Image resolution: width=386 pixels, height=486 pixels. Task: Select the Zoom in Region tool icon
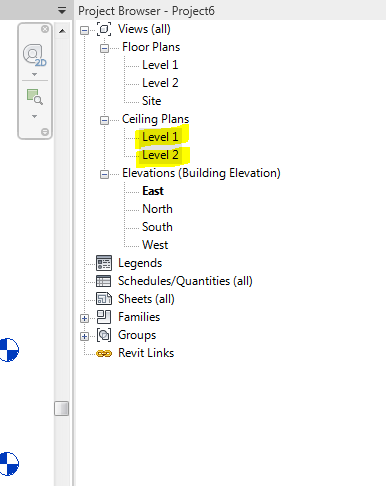coord(35,97)
